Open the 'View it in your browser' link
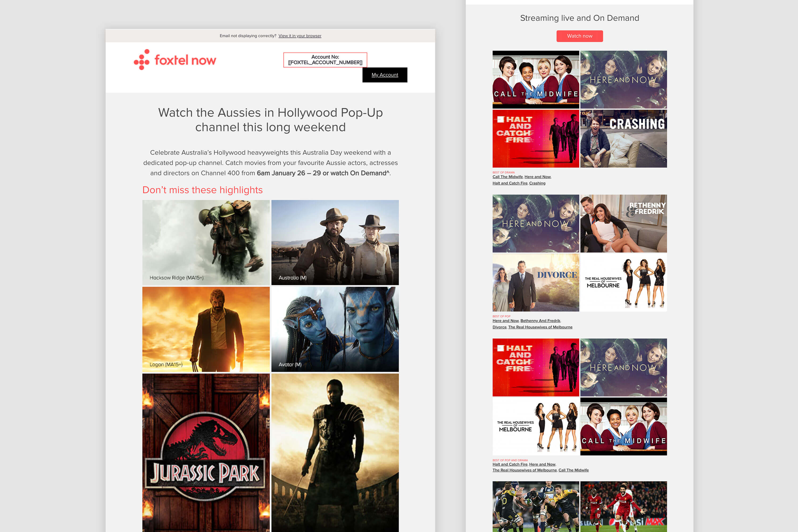 [x=300, y=36]
